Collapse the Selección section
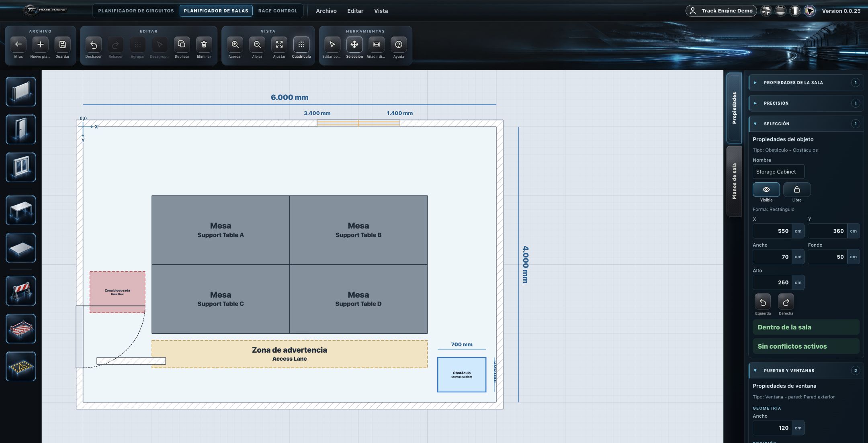The width and height of the screenshot is (868, 443). [x=806, y=124]
